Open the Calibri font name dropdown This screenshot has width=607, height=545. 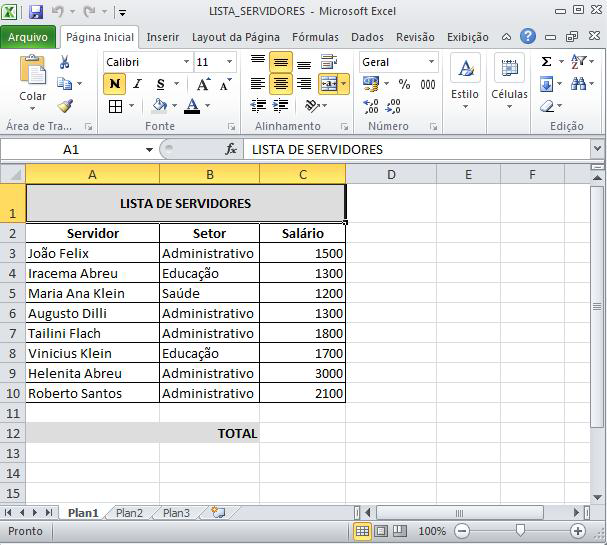pyautogui.click(x=186, y=62)
